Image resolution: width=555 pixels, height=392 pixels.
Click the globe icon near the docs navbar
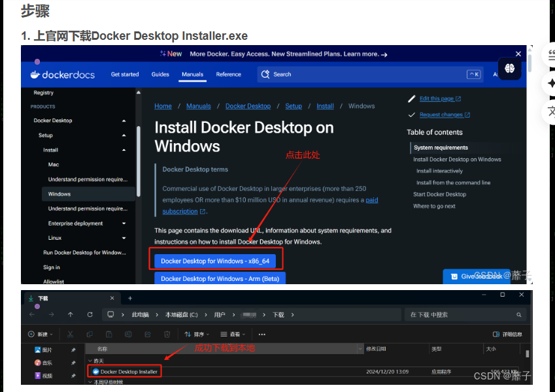(509, 68)
